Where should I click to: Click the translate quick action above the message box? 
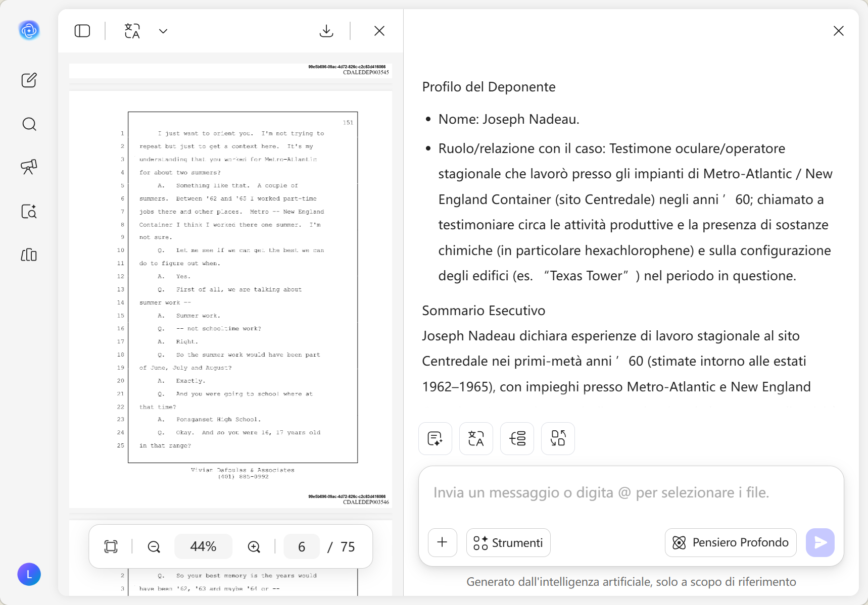(x=476, y=438)
